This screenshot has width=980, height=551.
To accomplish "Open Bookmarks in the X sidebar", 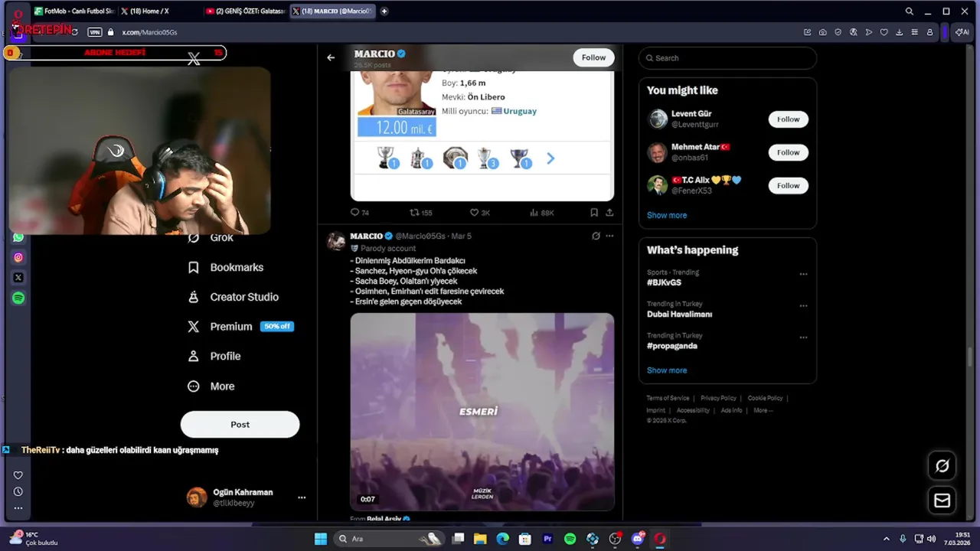I will point(226,267).
